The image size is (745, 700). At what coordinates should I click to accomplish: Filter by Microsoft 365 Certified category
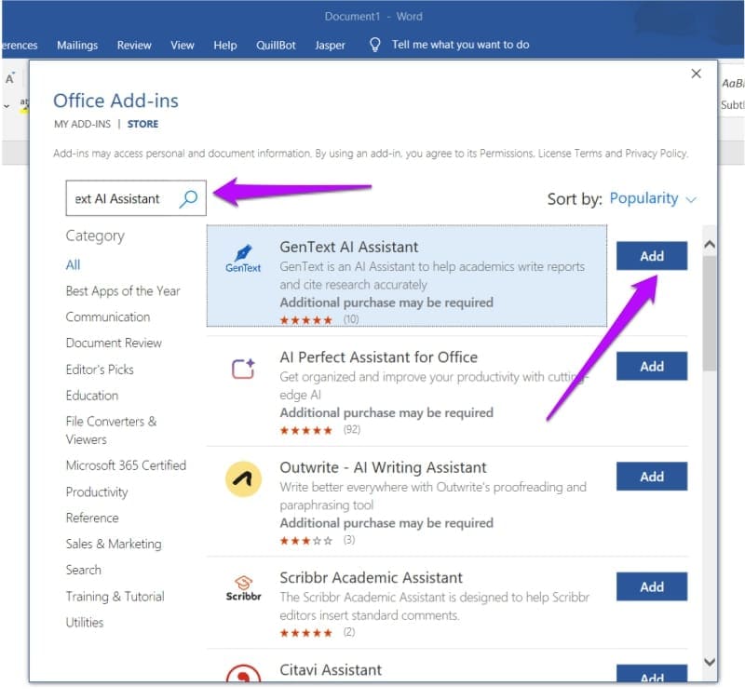click(x=126, y=464)
